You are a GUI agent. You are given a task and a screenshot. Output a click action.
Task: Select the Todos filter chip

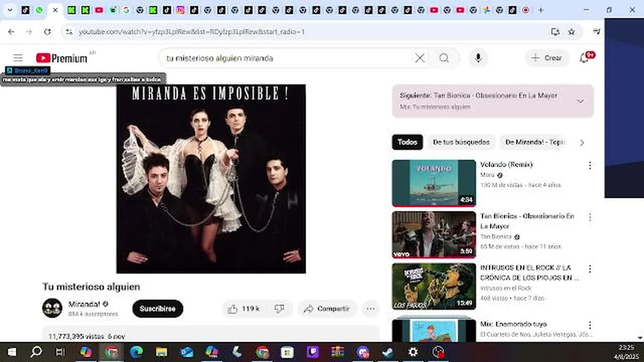coord(407,142)
